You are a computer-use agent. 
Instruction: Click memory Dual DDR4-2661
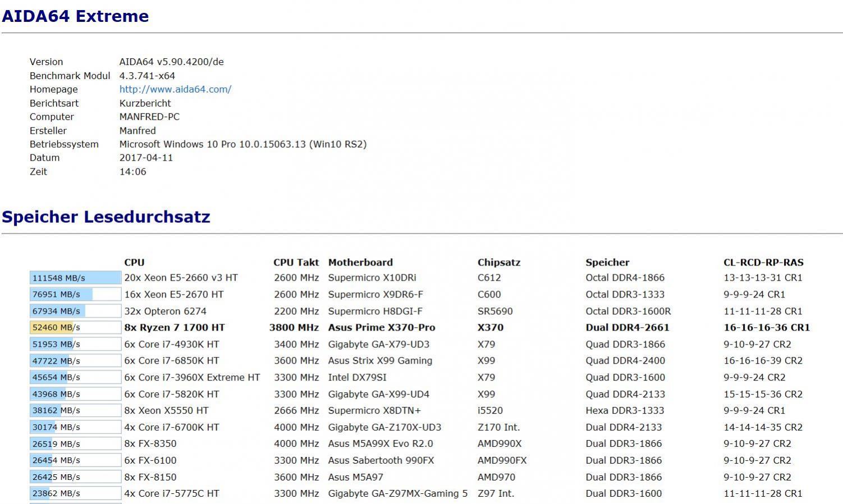(x=627, y=328)
